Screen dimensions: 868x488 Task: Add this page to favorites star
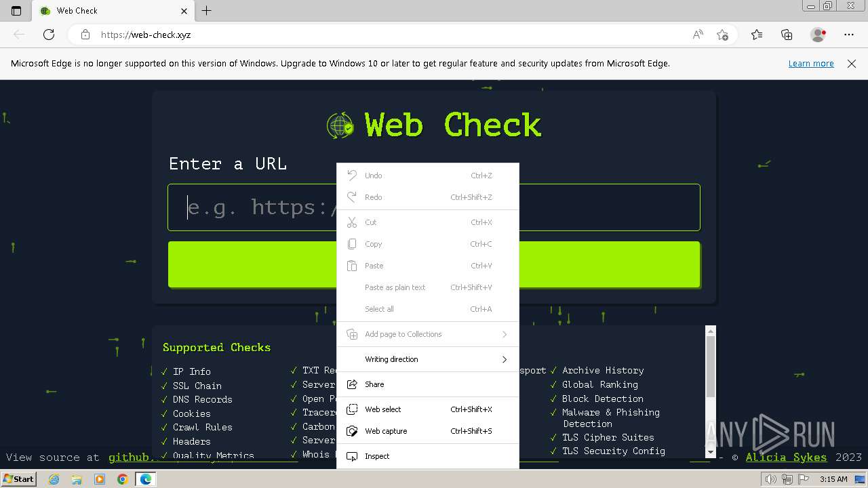[x=722, y=35]
